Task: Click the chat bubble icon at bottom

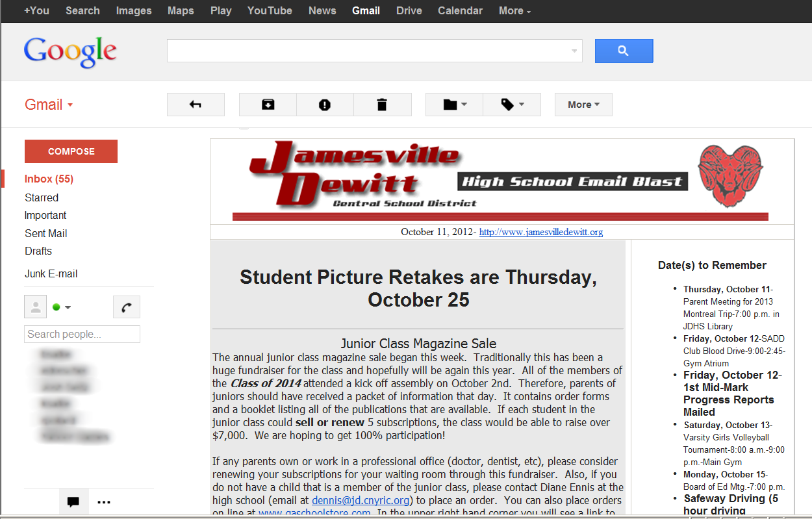Action: [73, 501]
